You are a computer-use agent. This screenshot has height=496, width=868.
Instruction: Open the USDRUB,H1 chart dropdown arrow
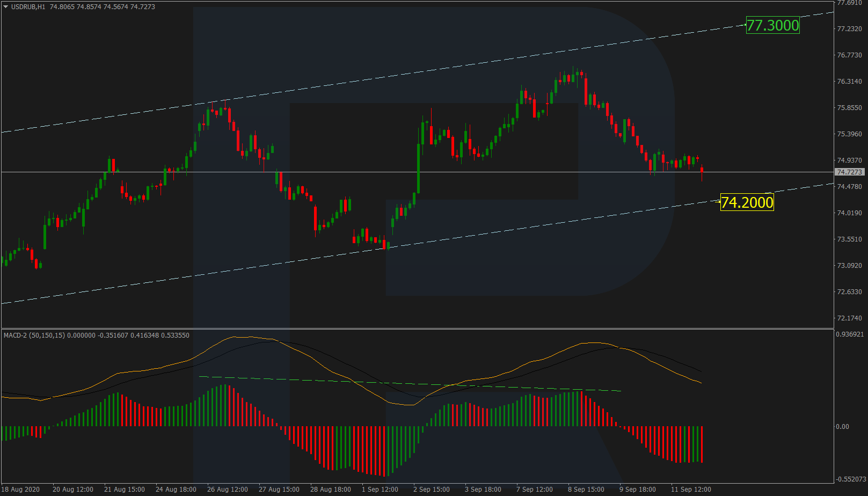click(5, 7)
